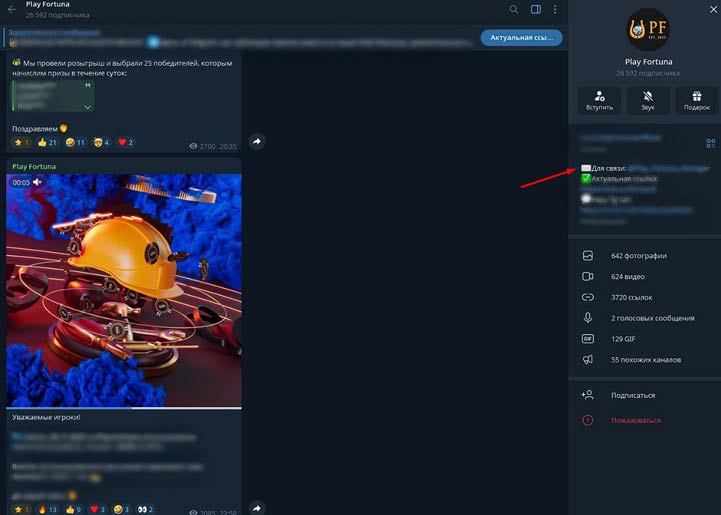Open 55 похожих каналов list
This screenshot has width=721, height=515.
click(645, 359)
